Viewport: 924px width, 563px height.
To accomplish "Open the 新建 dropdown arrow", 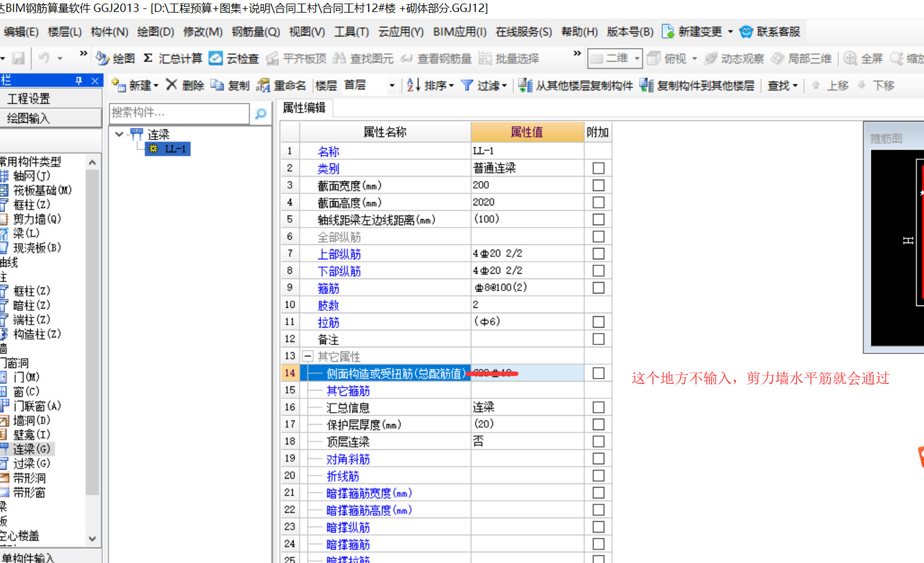I will tap(156, 86).
